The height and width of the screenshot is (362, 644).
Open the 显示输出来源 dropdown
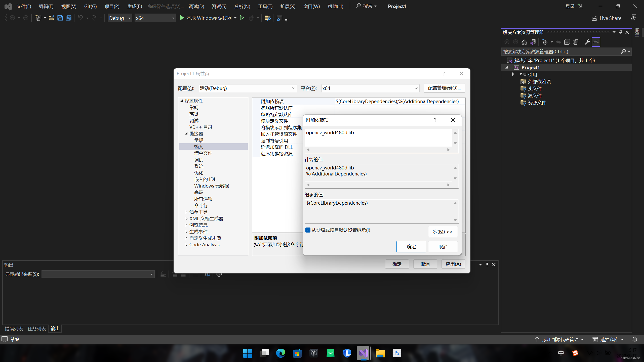point(98,274)
